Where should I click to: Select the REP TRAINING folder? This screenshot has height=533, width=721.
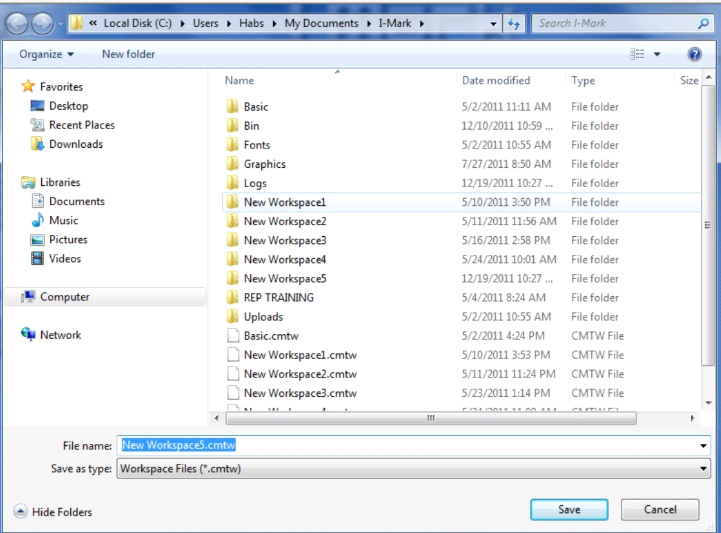(278, 297)
